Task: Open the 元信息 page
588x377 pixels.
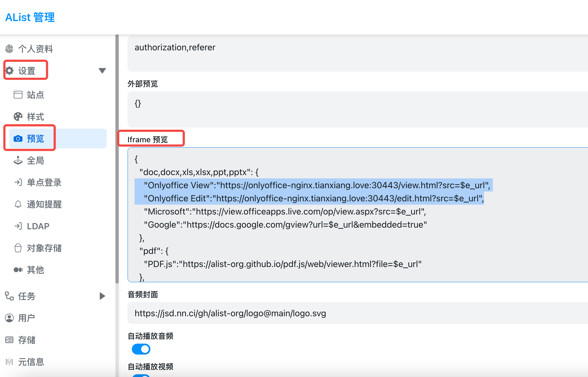Action: (31, 362)
